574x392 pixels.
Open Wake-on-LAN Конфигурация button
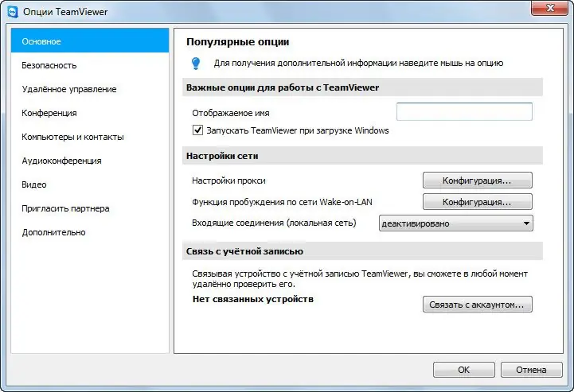[x=477, y=202]
